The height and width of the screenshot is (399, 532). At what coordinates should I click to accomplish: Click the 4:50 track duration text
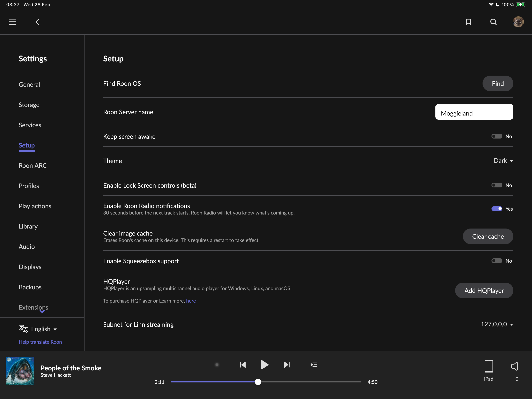click(372, 382)
